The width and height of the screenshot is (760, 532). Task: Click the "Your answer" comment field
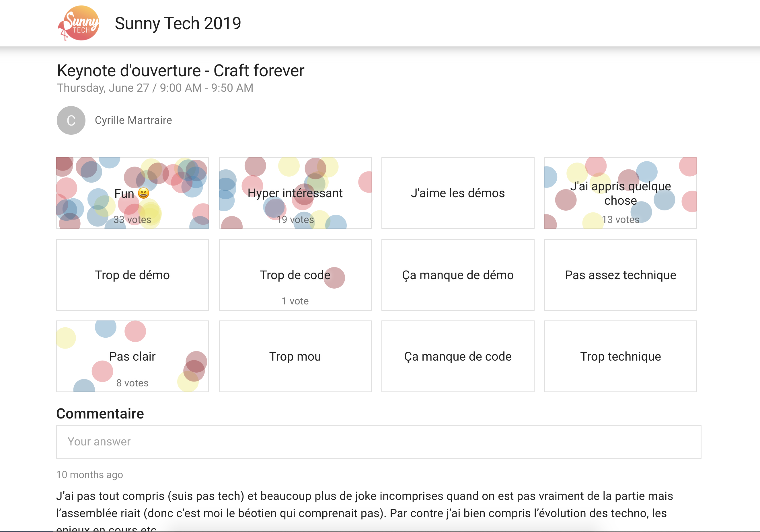point(378,442)
